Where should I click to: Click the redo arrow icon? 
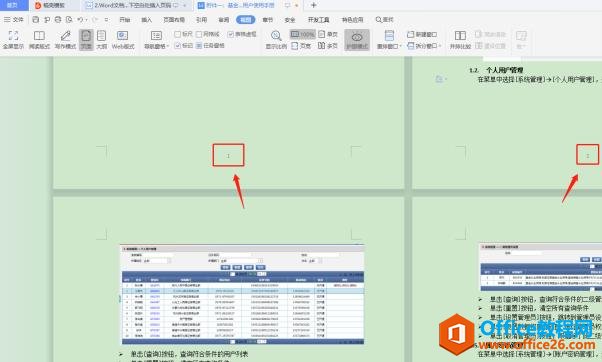point(94,19)
